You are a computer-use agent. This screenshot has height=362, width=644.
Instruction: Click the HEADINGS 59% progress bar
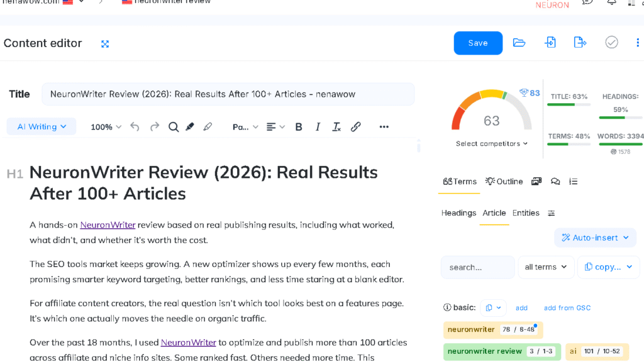coord(621,118)
